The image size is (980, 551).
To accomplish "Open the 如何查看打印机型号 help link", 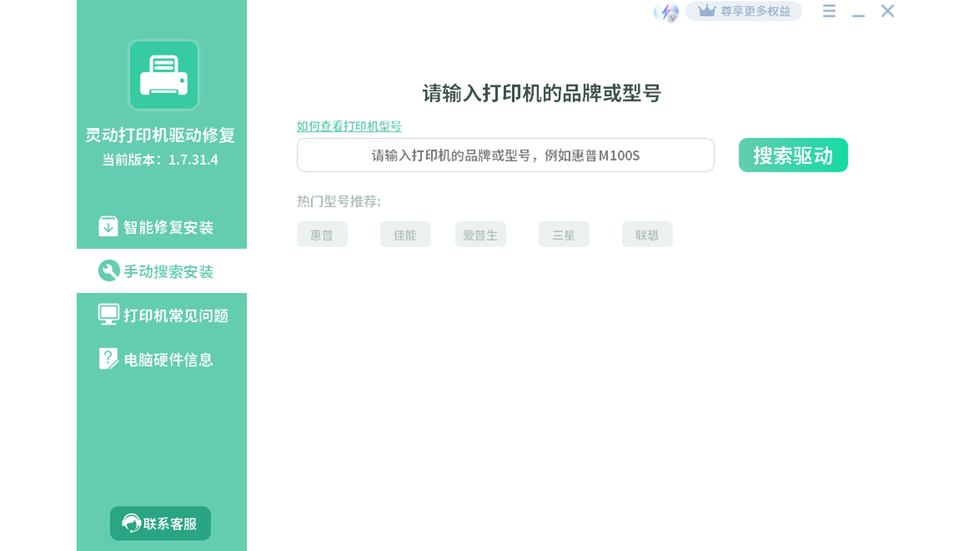I will [349, 127].
